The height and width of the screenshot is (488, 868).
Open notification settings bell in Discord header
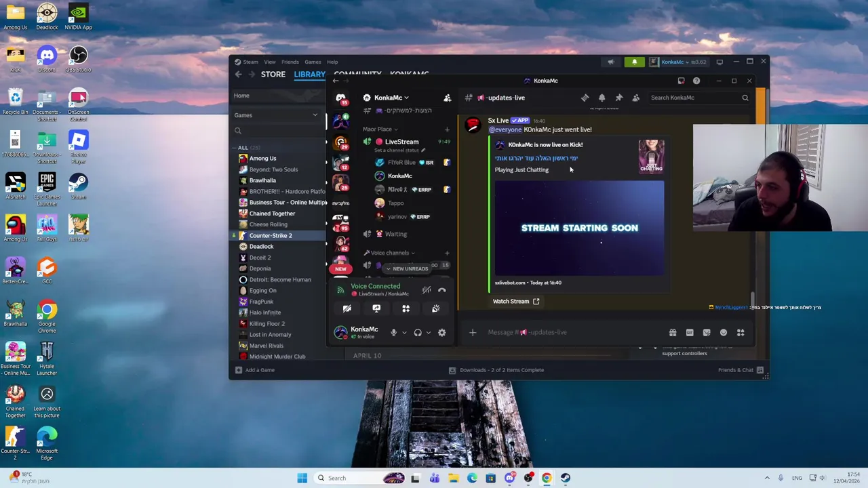point(601,98)
